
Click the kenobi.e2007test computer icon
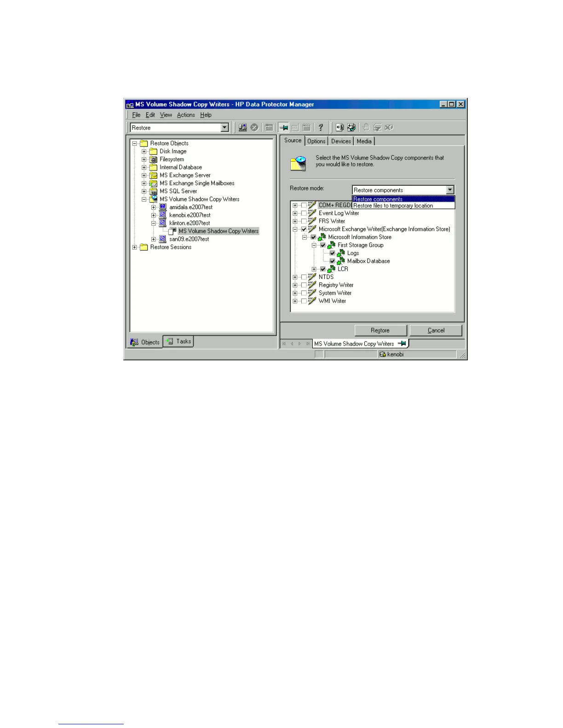163,215
